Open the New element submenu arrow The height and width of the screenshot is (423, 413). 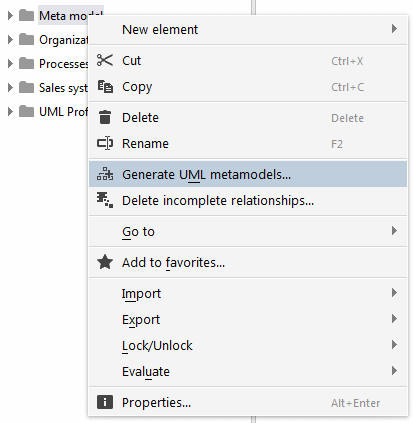[x=394, y=29]
